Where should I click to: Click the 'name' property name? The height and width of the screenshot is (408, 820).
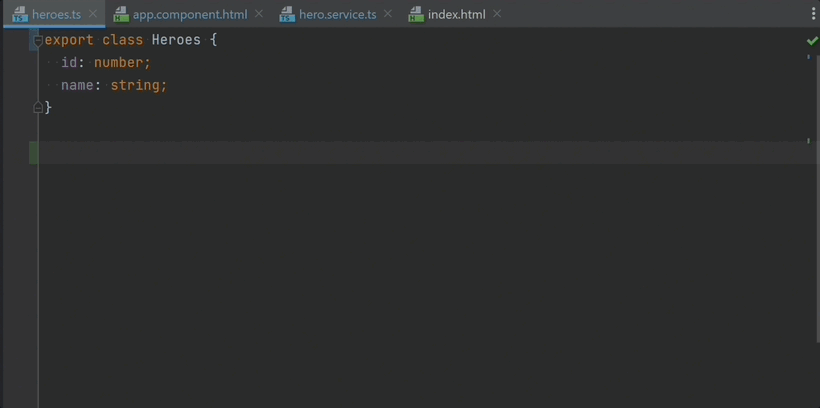(77, 85)
